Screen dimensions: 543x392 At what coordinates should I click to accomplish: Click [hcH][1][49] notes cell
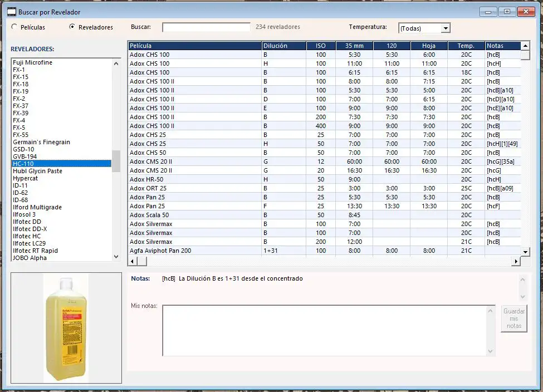[502, 144]
